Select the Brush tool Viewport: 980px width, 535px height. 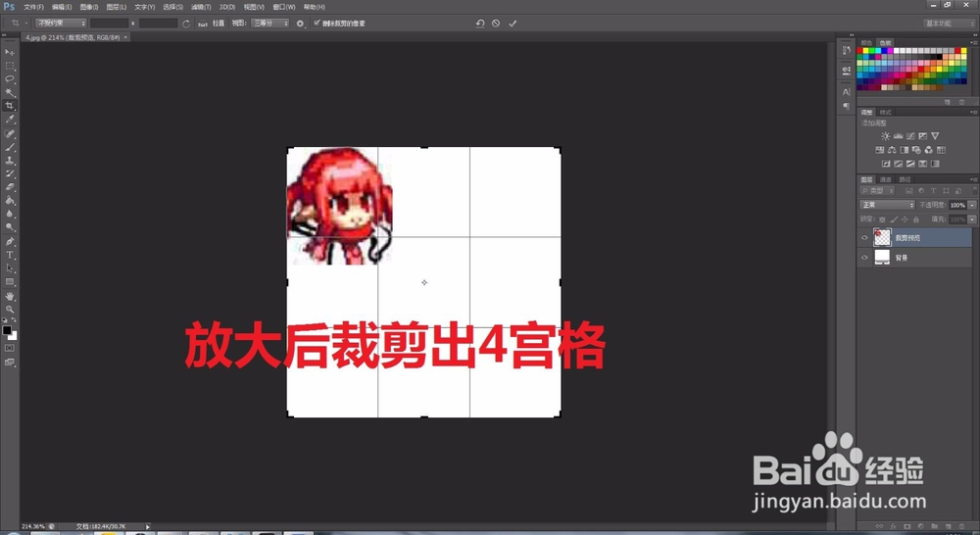point(10,148)
